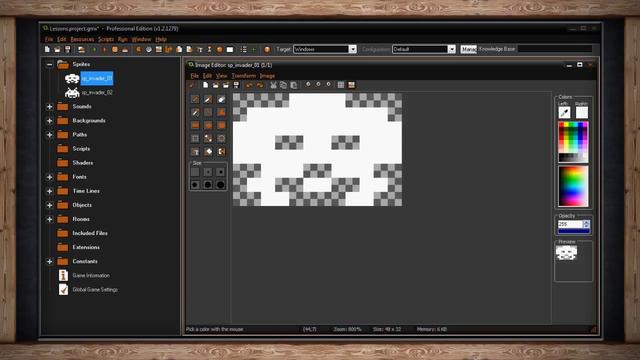
Task: Expand the Fonts folder
Action: point(49,177)
